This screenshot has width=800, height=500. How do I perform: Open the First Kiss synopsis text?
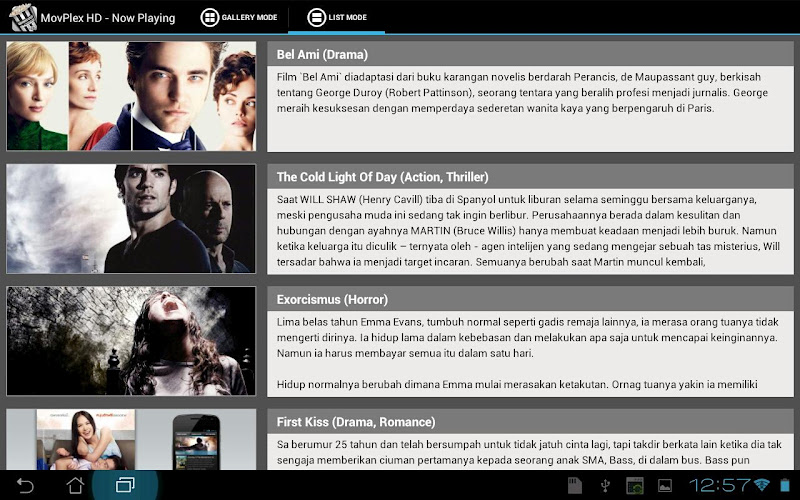(x=531, y=453)
